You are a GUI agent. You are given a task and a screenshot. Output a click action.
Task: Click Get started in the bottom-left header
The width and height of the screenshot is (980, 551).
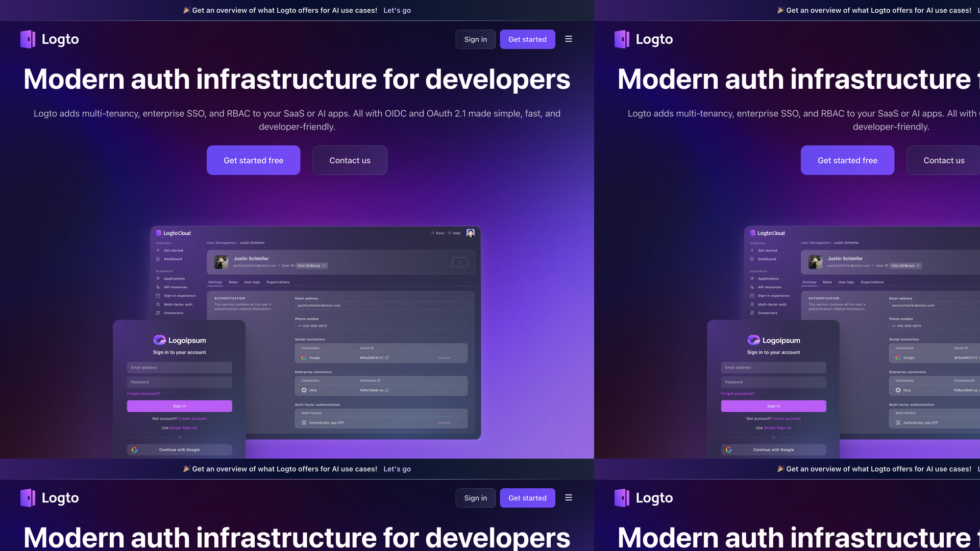point(527,498)
